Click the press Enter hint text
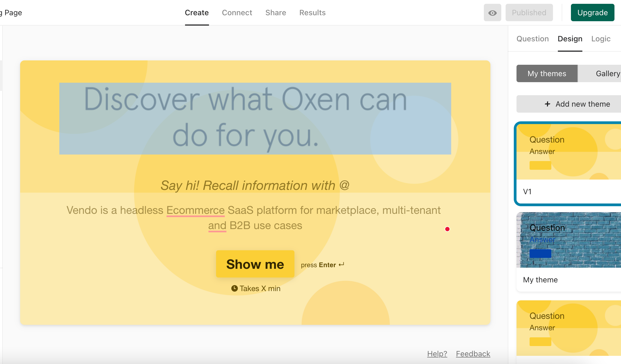621x364 pixels. pyautogui.click(x=322, y=265)
